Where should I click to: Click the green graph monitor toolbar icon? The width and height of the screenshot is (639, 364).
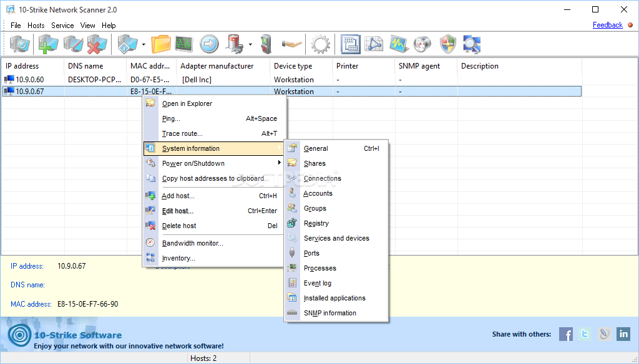(184, 44)
